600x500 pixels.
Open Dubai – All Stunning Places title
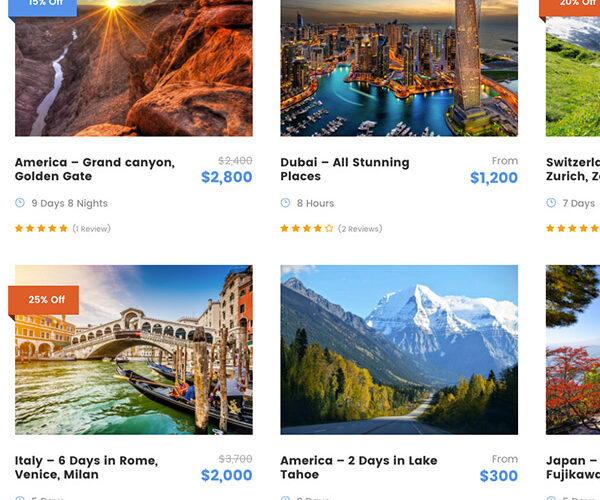[x=344, y=169]
